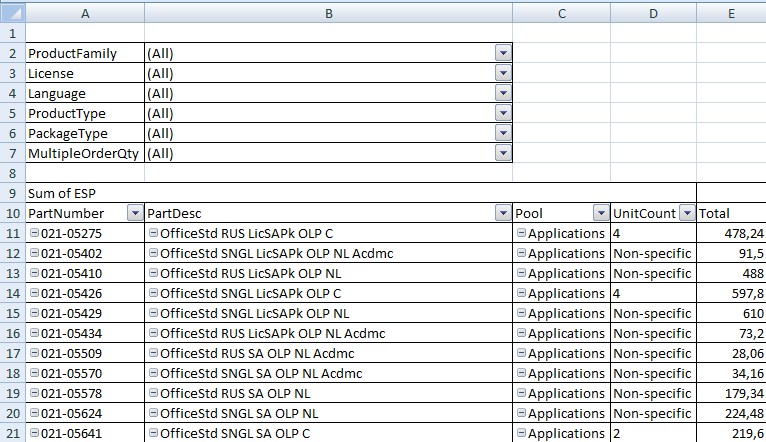Image resolution: width=766 pixels, height=442 pixels.
Task: Select row 8 header
Action: click(13, 173)
